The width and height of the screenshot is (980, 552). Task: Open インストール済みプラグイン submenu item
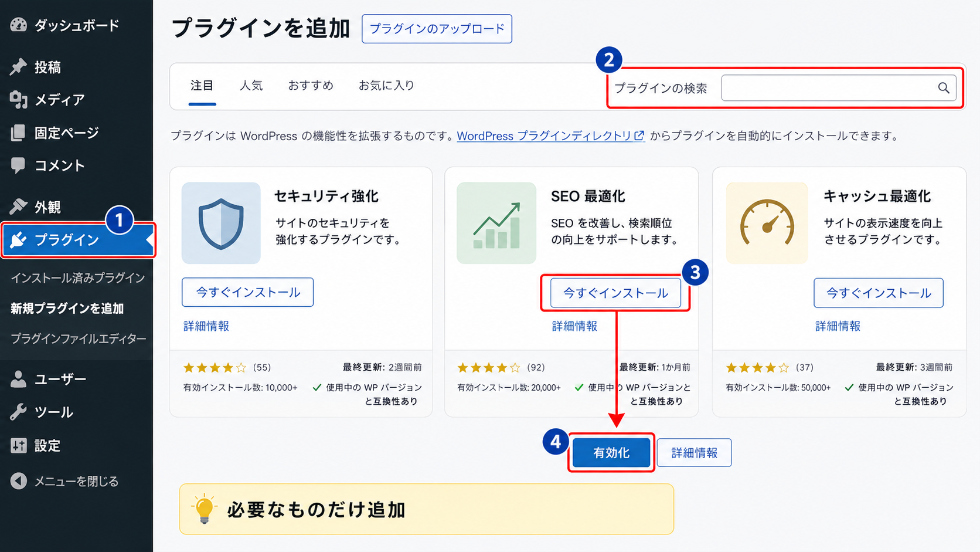coord(78,278)
